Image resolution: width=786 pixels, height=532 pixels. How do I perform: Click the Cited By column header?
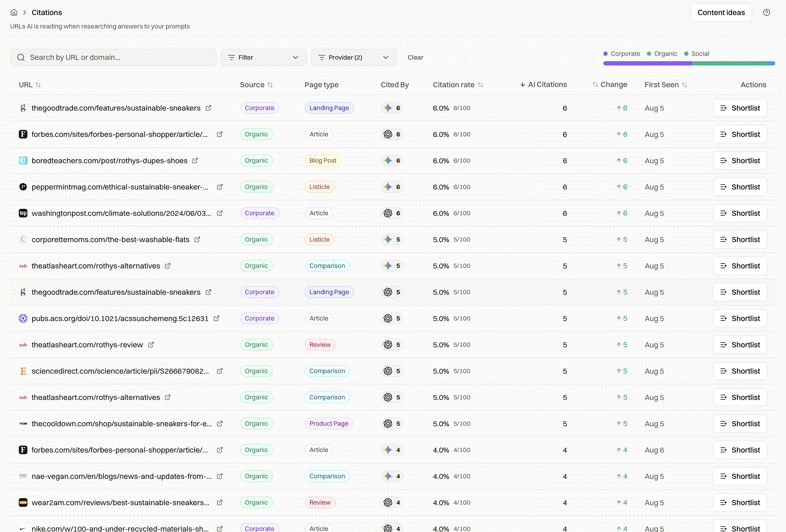[x=395, y=85]
